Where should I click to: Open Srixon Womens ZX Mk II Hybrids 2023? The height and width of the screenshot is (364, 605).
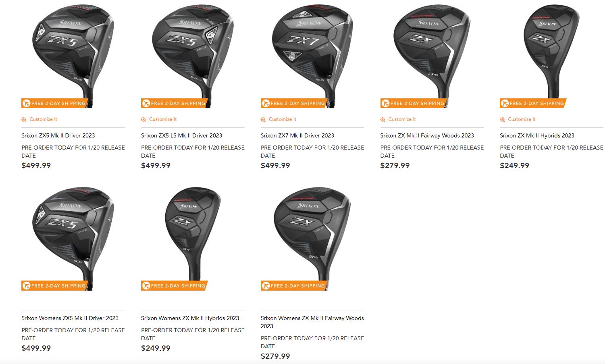point(190,318)
